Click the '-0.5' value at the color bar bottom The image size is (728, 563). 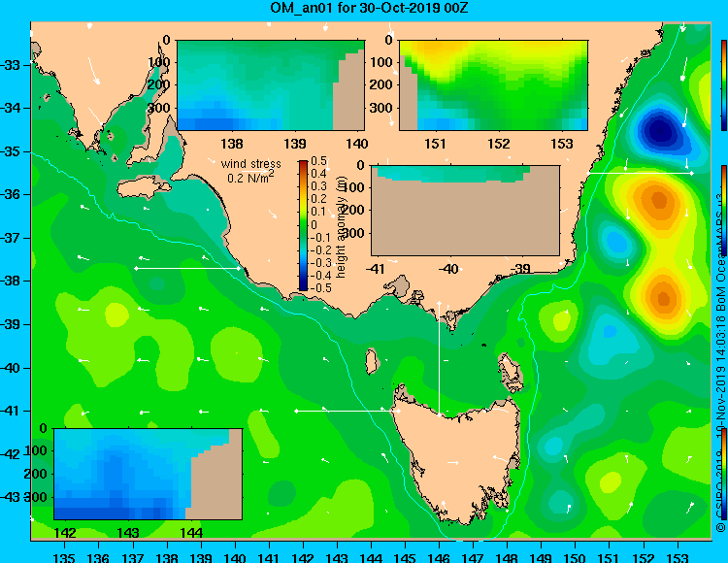(x=321, y=287)
